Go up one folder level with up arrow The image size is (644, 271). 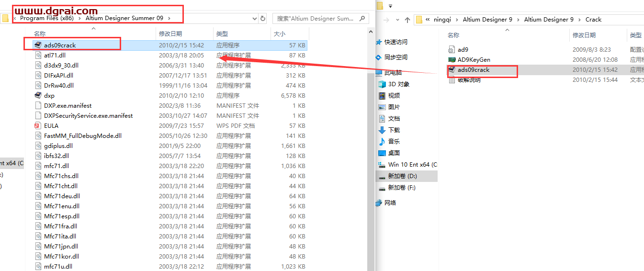pos(407,20)
